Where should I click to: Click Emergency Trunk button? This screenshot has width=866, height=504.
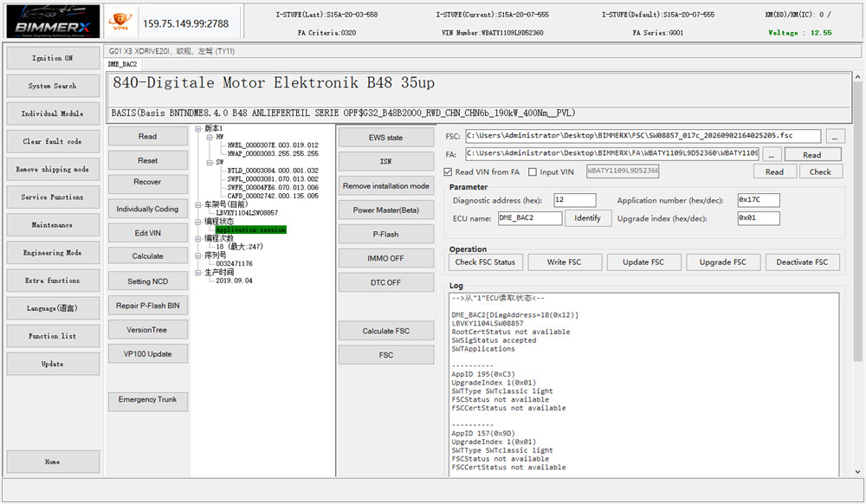click(x=147, y=402)
